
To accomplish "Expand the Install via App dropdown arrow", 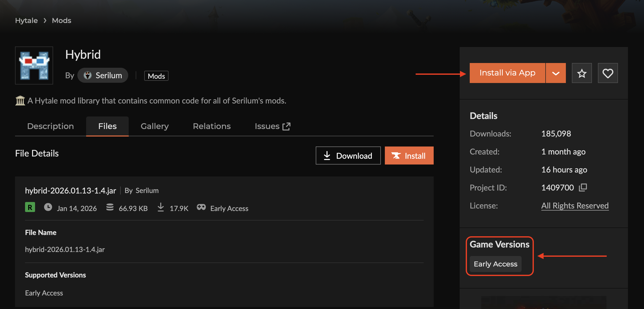I will click(x=556, y=73).
